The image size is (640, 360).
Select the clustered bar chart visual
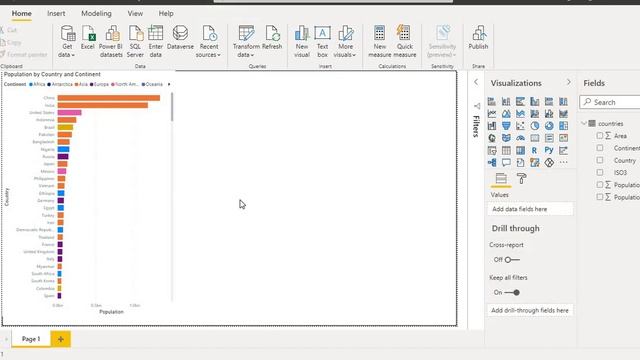coord(520,101)
